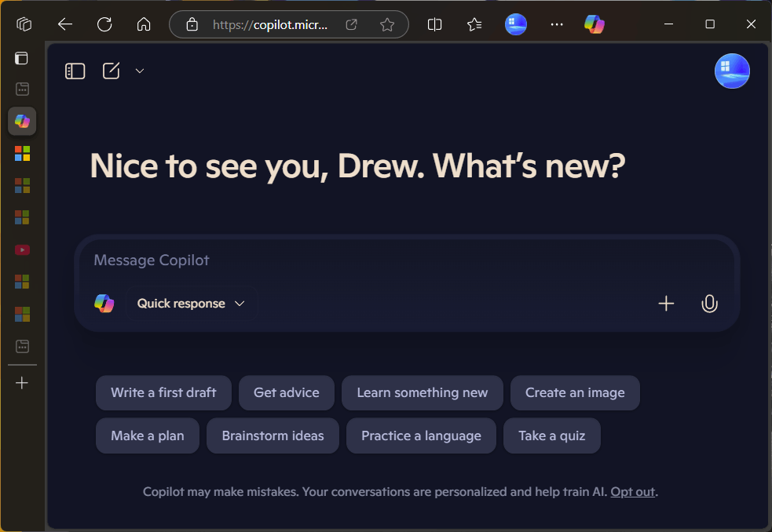Start voice input with the microphone
This screenshot has height=532, width=772.
[709, 303]
